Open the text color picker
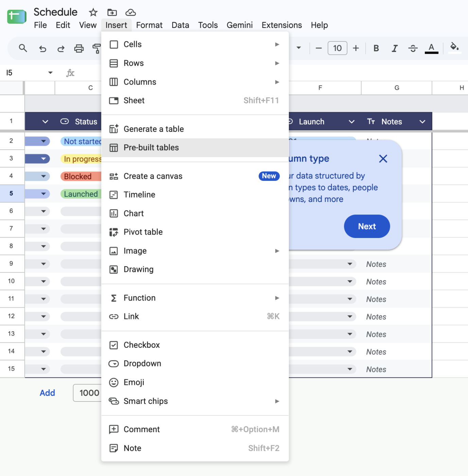 (432, 48)
